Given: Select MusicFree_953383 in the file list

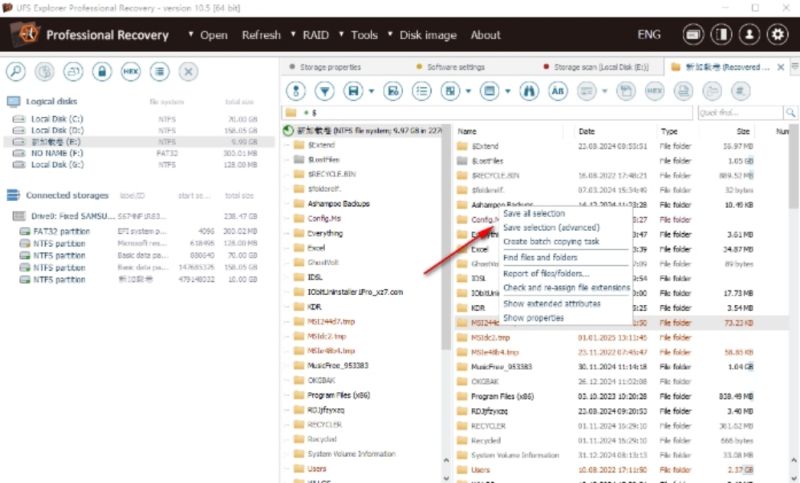Looking at the screenshot, I should (x=502, y=367).
